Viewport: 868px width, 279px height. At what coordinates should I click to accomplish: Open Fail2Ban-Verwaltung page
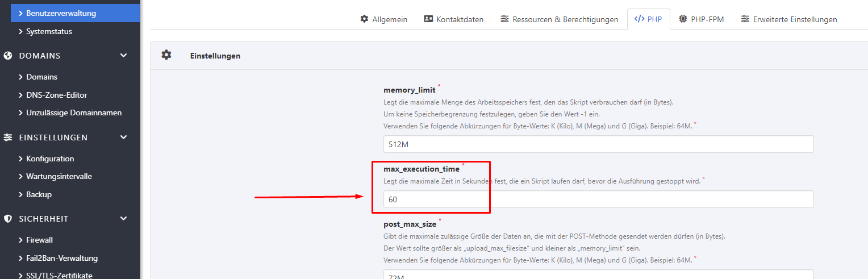pyautogui.click(x=61, y=258)
